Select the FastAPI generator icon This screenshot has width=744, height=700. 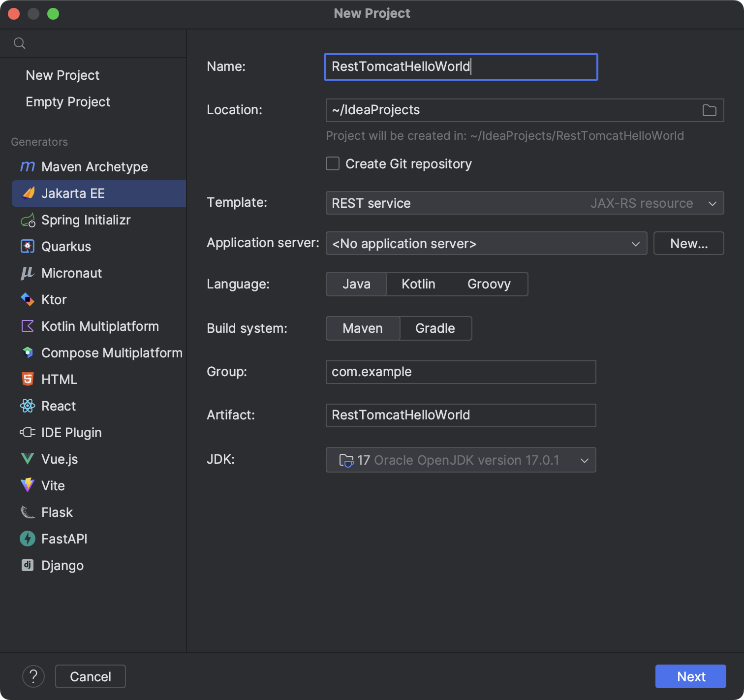pos(27,539)
